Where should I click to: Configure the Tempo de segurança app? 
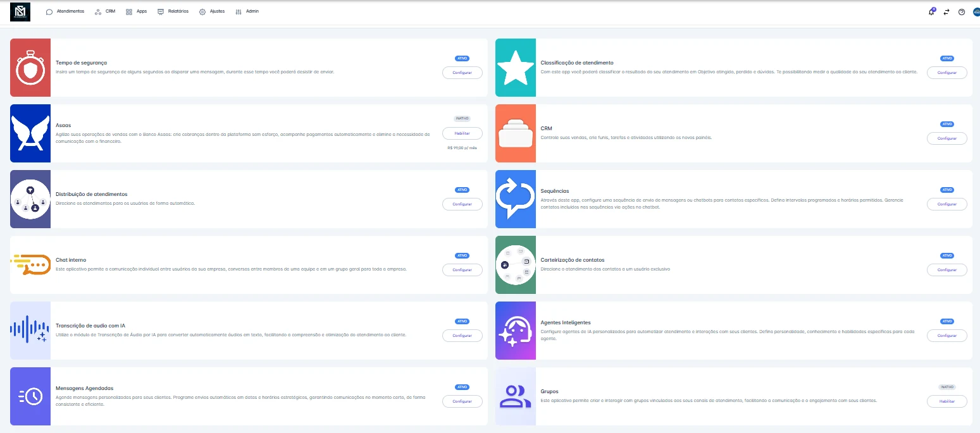(462, 73)
